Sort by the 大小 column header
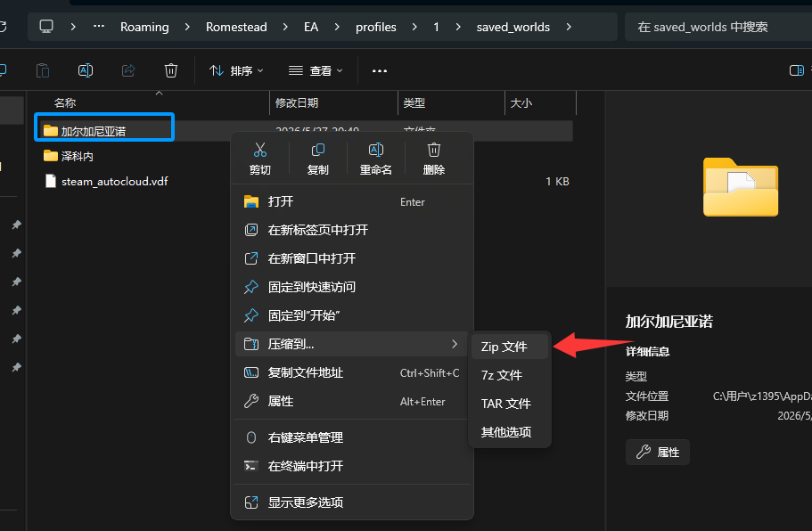The width and height of the screenshot is (812, 531). coord(521,103)
